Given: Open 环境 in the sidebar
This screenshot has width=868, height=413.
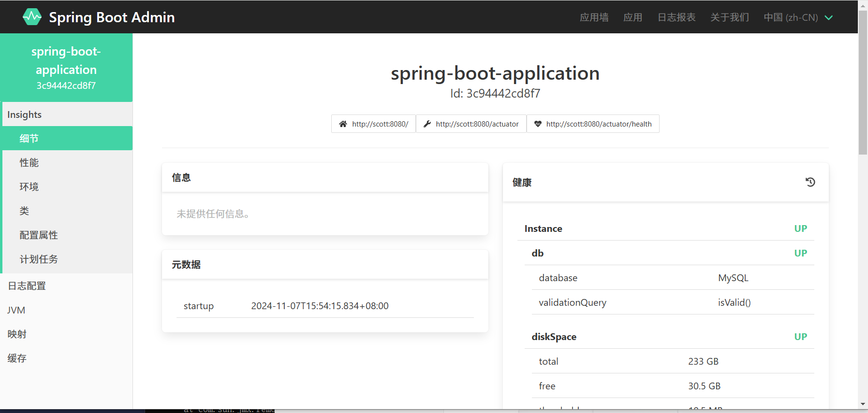Looking at the screenshot, I should pos(67,186).
